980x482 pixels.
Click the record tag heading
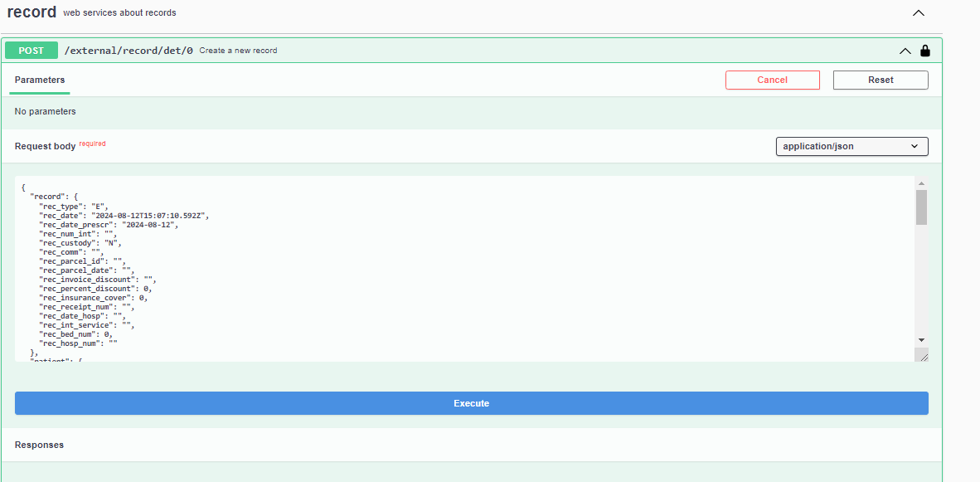tap(32, 12)
